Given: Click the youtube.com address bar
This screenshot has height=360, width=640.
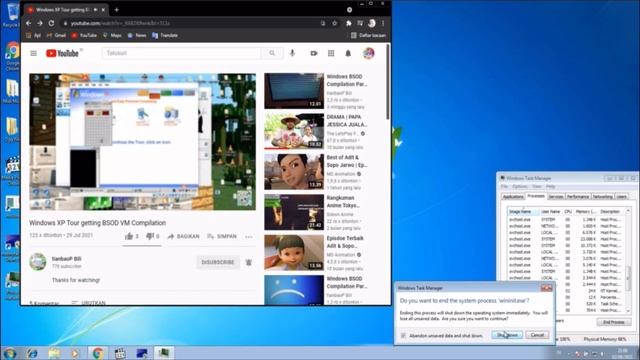Looking at the screenshot, I should coord(192,23).
